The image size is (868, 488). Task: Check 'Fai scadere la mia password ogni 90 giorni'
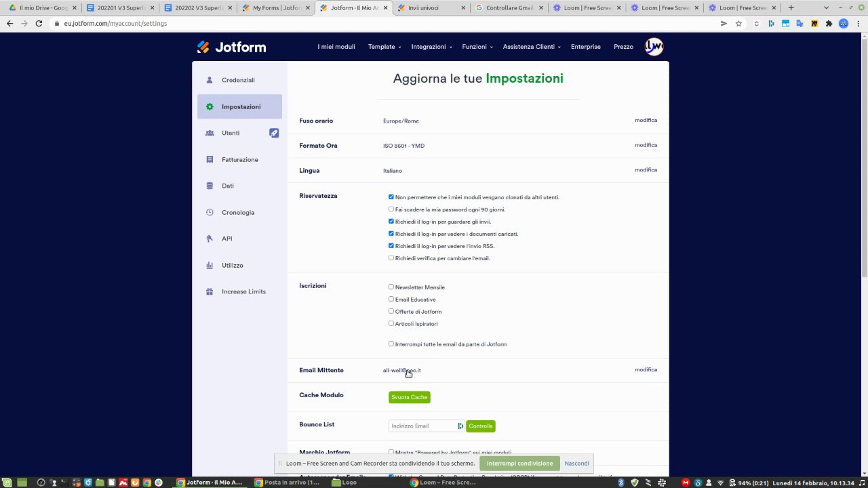391,209
